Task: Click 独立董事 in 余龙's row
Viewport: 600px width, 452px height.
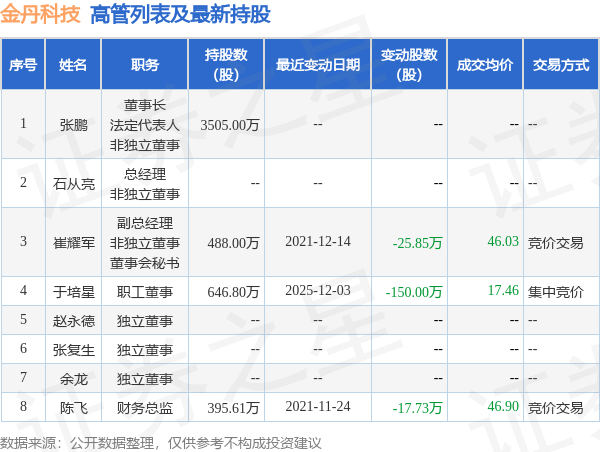Action: pos(145,379)
